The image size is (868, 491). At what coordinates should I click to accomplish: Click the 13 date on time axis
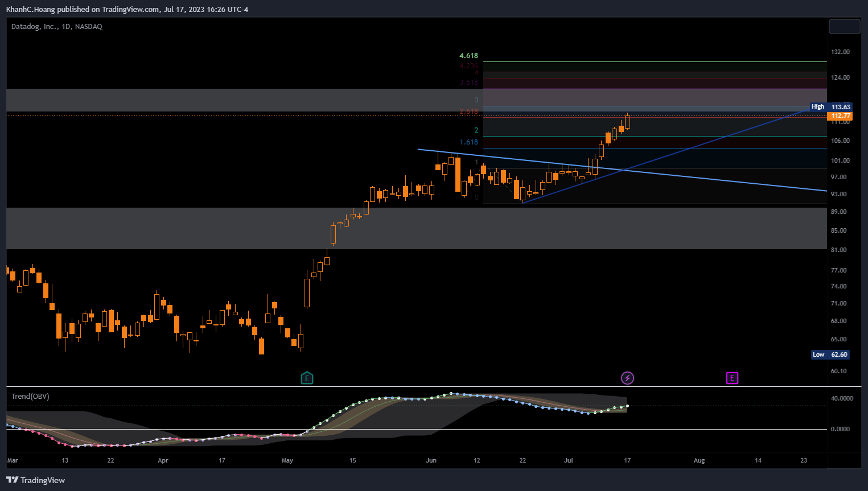(65, 460)
